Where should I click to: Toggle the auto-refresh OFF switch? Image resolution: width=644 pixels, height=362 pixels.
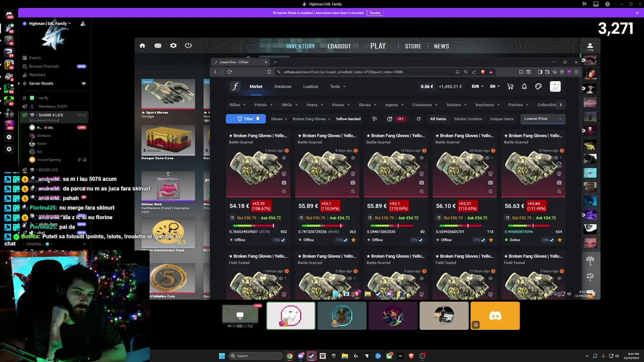click(400, 119)
